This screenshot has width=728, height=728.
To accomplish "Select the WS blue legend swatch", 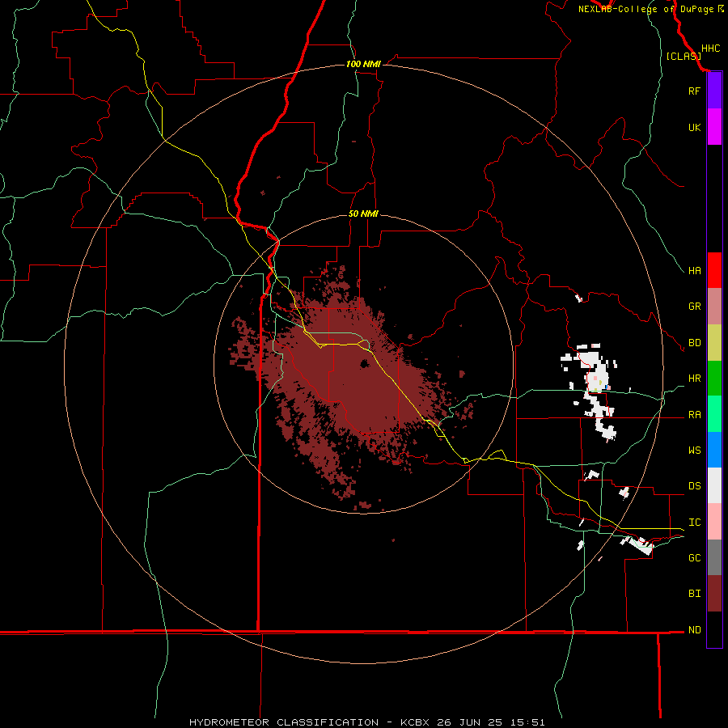I will pos(714,450).
